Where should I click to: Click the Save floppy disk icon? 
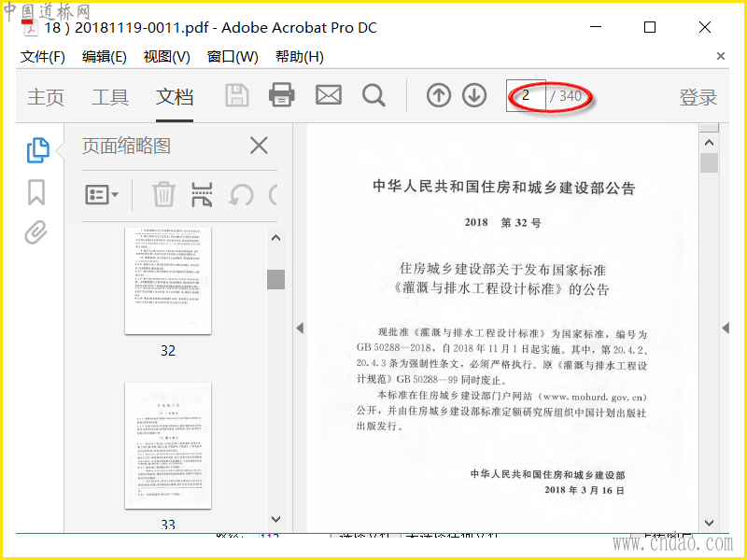tap(237, 95)
